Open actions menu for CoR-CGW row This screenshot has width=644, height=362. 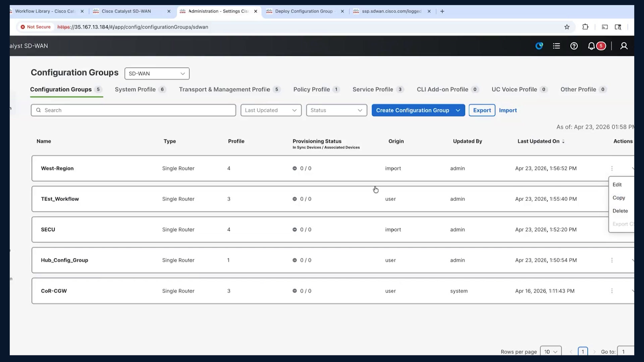click(612, 291)
